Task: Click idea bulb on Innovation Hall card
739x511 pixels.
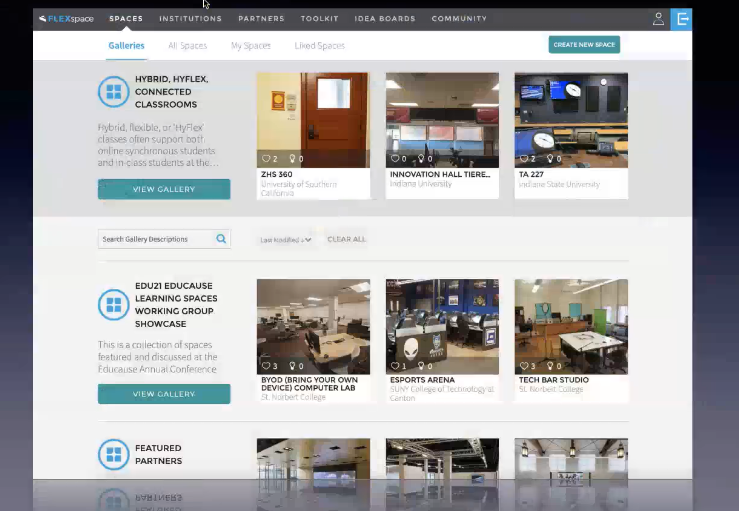Action: point(421,158)
